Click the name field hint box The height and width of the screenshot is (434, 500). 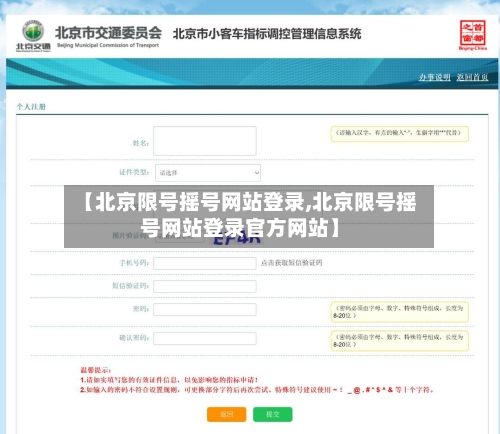click(400, 134)
